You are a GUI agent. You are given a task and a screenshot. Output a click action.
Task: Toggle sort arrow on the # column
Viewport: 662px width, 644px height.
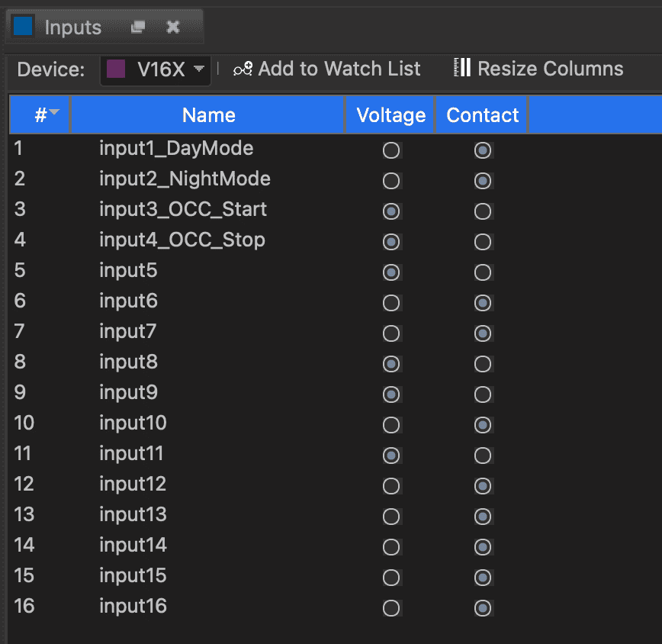[x=56, y=114]
